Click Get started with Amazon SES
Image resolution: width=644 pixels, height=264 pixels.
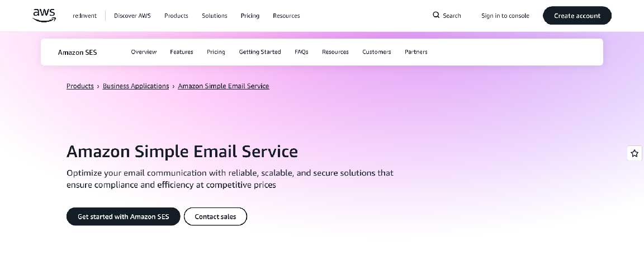tap(123, 216)
